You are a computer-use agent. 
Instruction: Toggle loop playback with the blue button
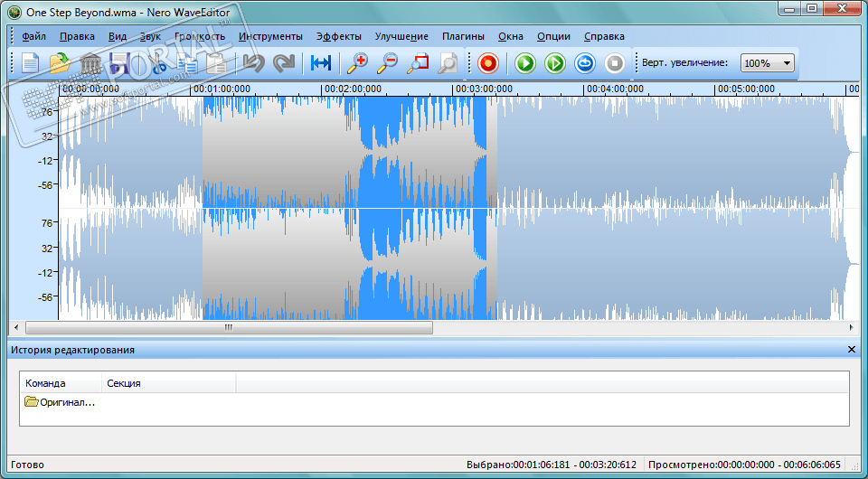585,63
